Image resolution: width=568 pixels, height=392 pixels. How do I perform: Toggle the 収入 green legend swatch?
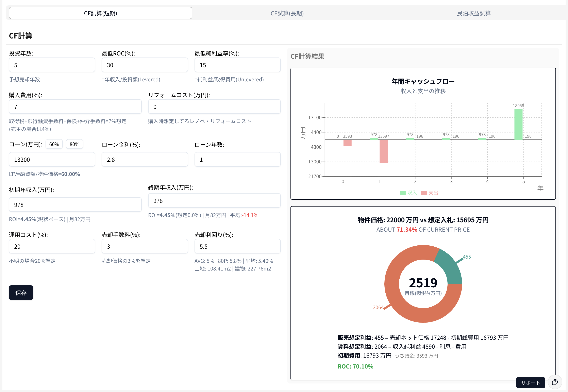403,193
